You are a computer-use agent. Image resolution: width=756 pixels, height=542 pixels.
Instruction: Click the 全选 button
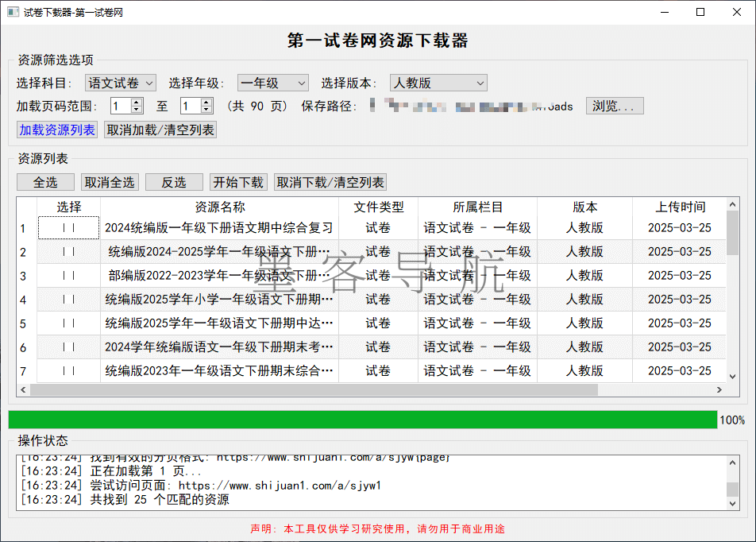click(x=45, y=182)
